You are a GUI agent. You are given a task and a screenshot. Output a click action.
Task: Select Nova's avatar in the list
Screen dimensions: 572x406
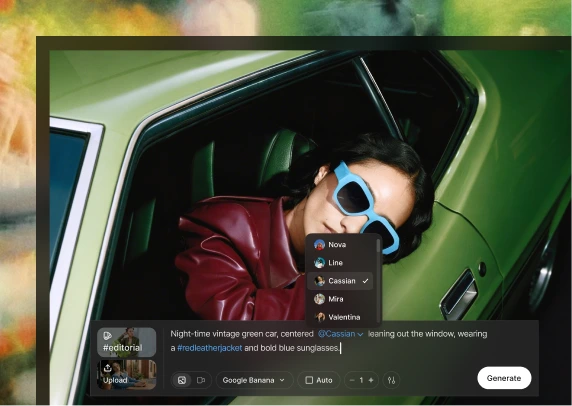pyautogui.click(x=320, y=245)
